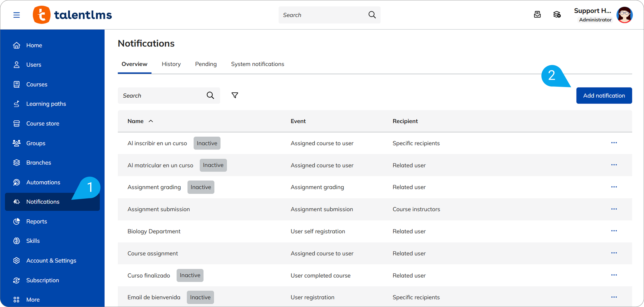Click the hamburger menu icon

tap(17, 15)
